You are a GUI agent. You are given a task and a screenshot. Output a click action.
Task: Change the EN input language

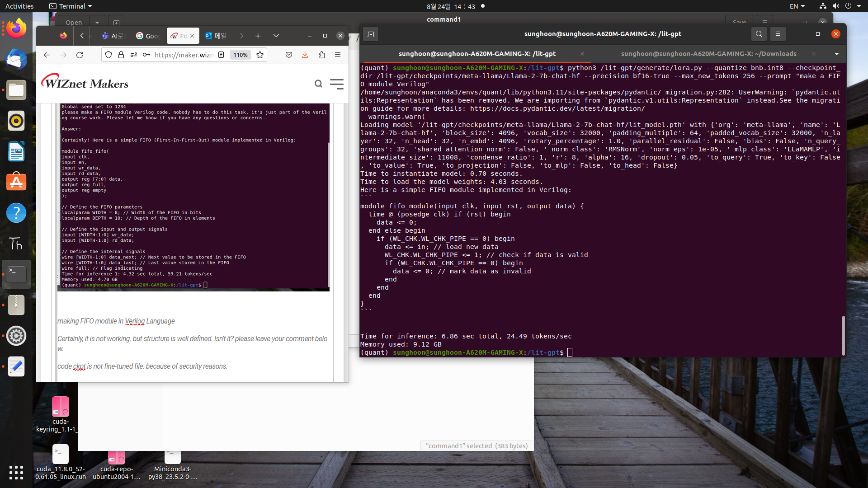click(797, 6)
